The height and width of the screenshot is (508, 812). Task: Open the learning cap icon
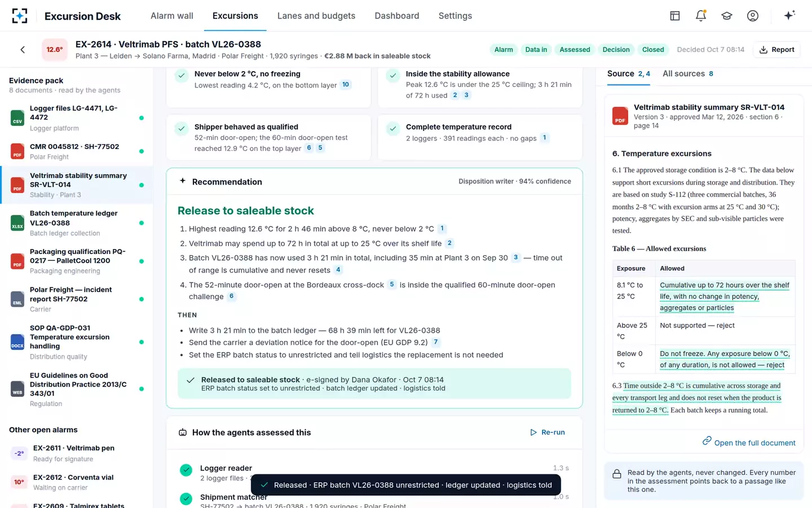pos(727,16)
